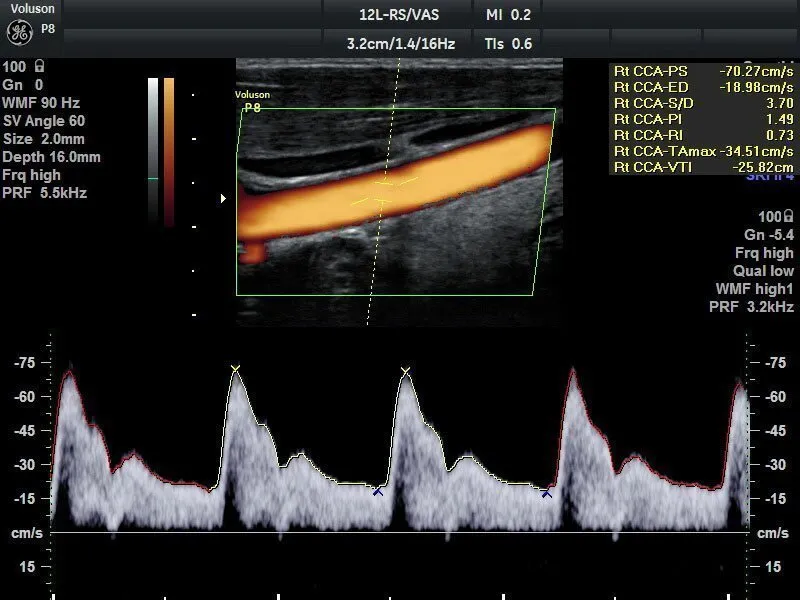800x600 pixels.
Task: Select the first yellow peak systolic marker
Action: coord(235,370)
